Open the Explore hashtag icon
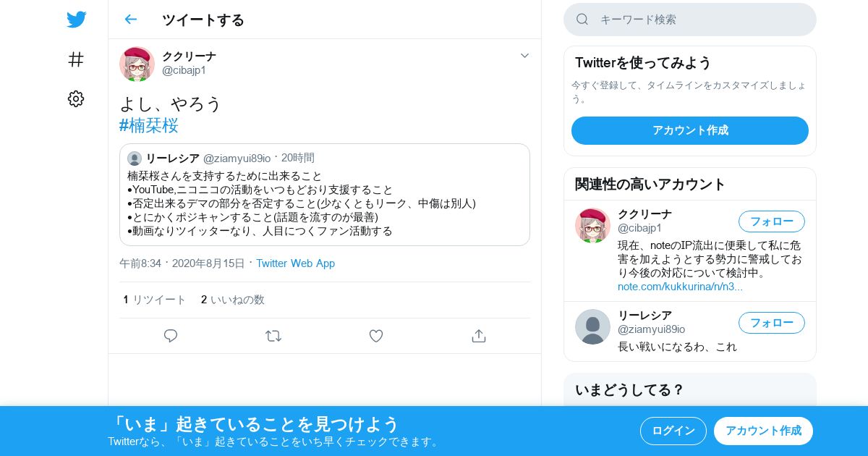 pyautogui.click(x=76, y=59)
